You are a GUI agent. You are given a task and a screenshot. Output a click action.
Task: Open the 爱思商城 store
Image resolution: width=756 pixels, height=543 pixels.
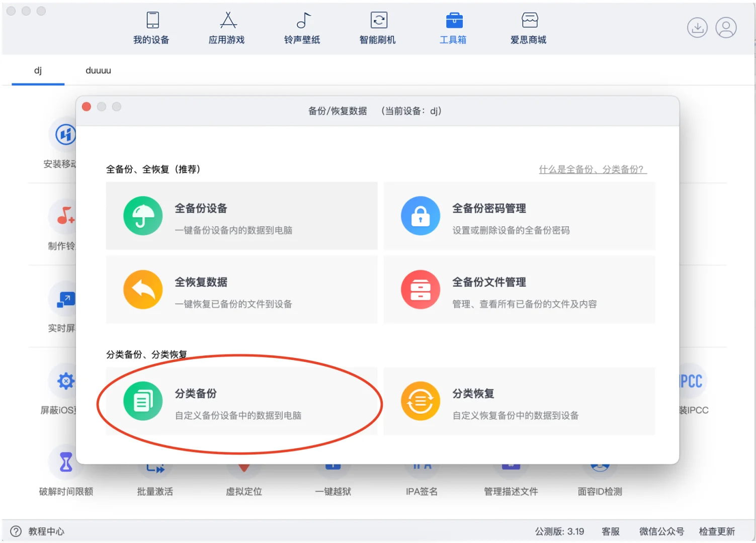coord(528,28)
